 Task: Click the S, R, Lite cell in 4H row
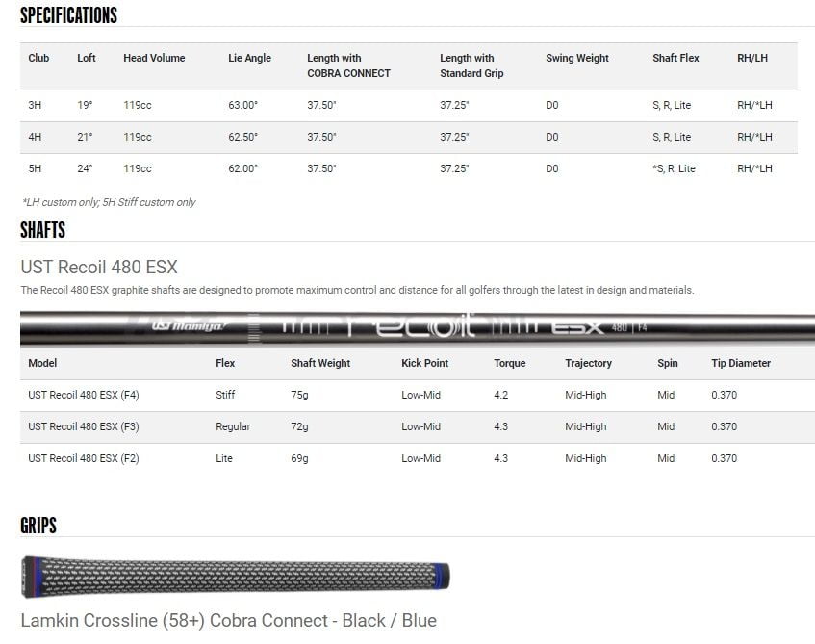(672, 137)
